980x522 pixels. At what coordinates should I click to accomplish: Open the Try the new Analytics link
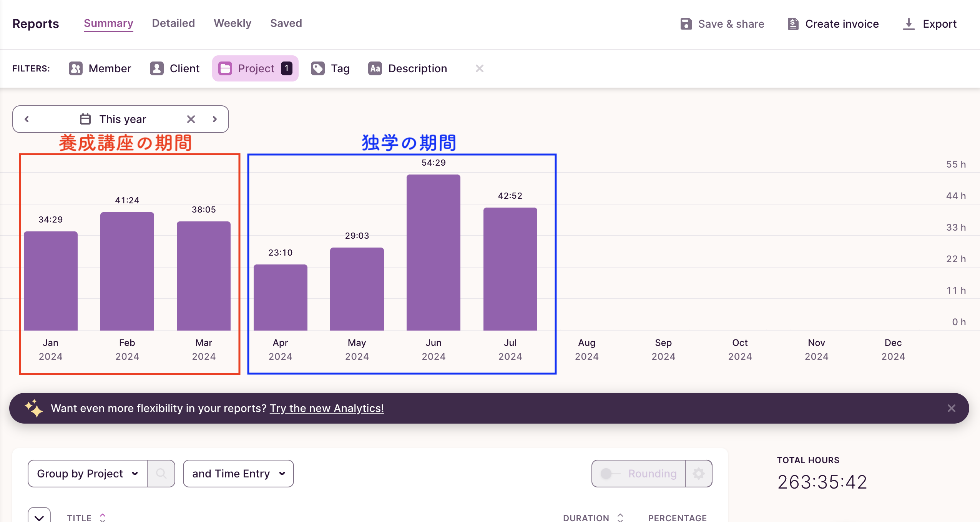pos(327,408)
